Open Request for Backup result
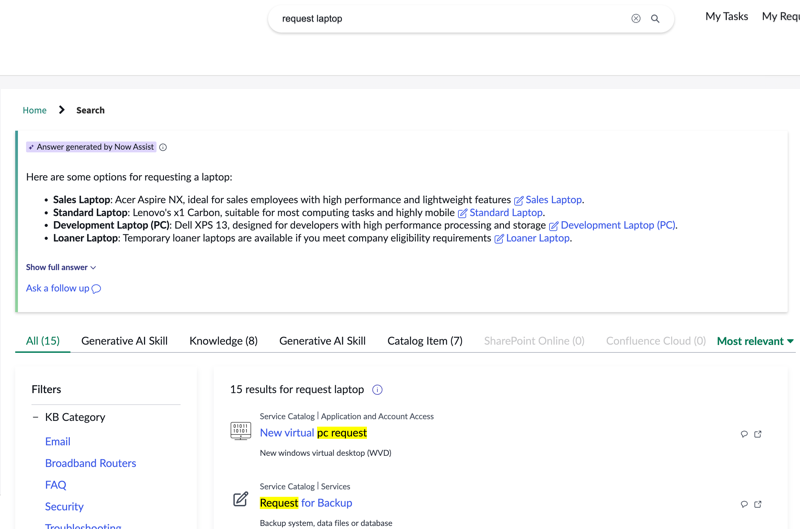Image resolution: width=800 pixels, height=529 pixels. point(306,503)
